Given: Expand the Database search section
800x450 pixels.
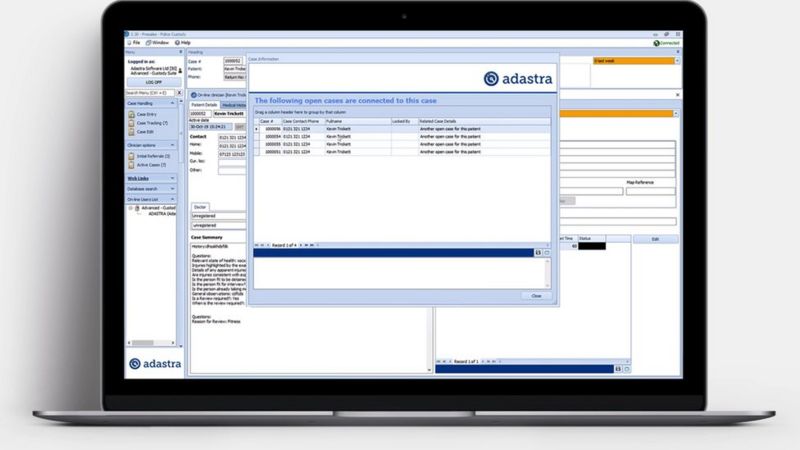Looking at the screenshot, I should [x=173, y=188].
